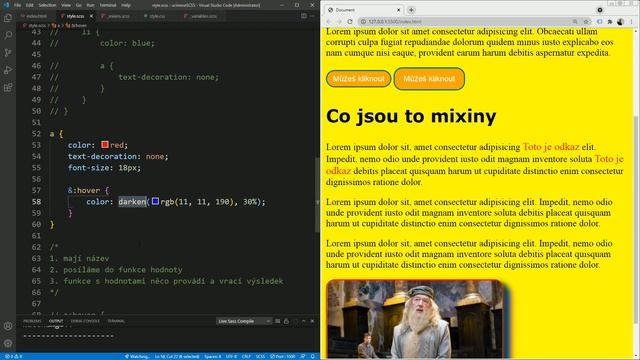
Task: Open Chrome three-dot menu
Action: pyautogui.click(x=631, y=22)
